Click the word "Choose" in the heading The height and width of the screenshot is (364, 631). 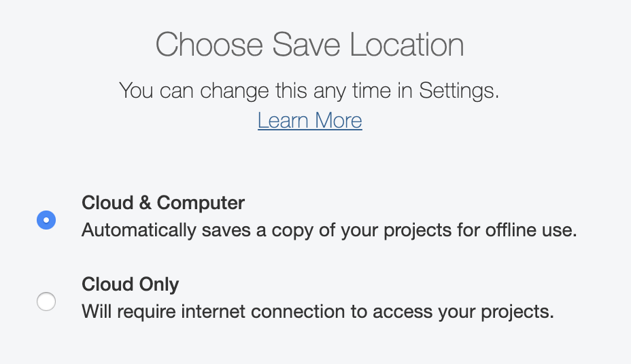(209, 45)
